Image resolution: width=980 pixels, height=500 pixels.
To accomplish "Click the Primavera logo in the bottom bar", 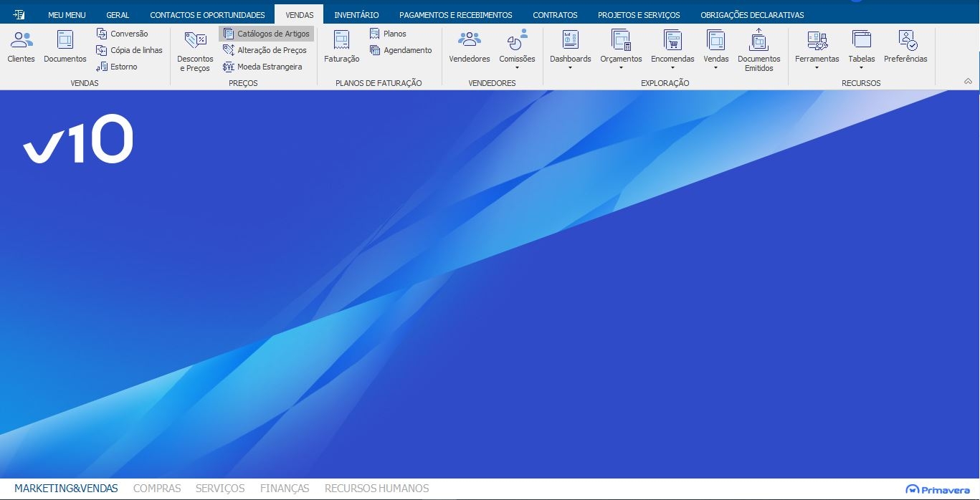I will tap(938, 489).
